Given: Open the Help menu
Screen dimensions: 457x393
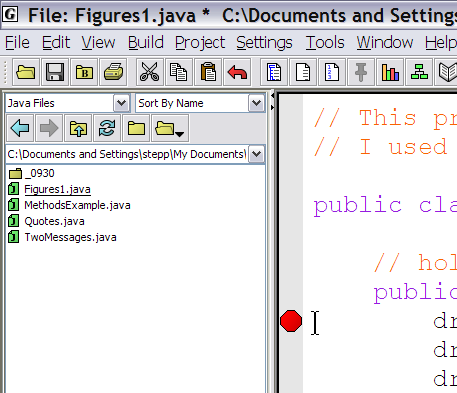Looking at the screenshot, I should click(x=440, y=43).
